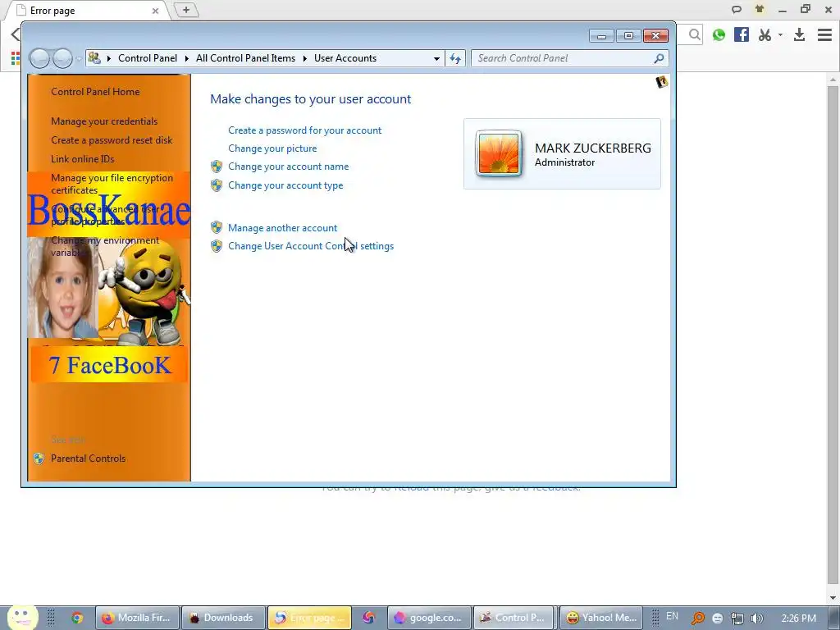Screen dimensions: 840x630
Task: Open the recent pages dropdown arrow
Action: point(79,58)
